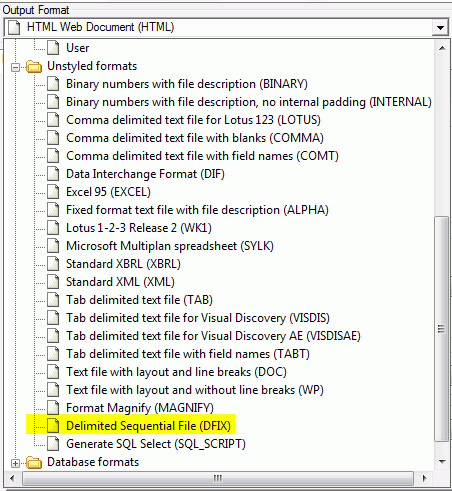
Task: Click the horizontal scrollbar thumb
Action: pos(218,479)
